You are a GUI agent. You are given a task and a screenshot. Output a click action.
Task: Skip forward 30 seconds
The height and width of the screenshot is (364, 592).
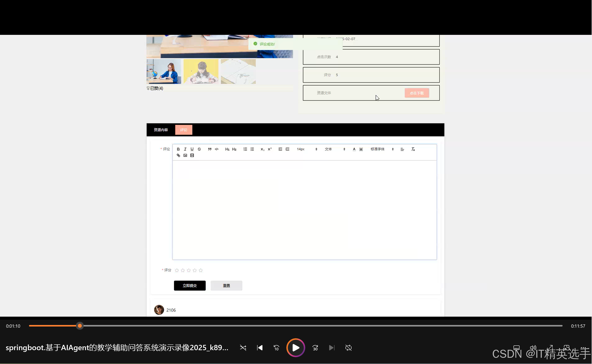(315, 348)
